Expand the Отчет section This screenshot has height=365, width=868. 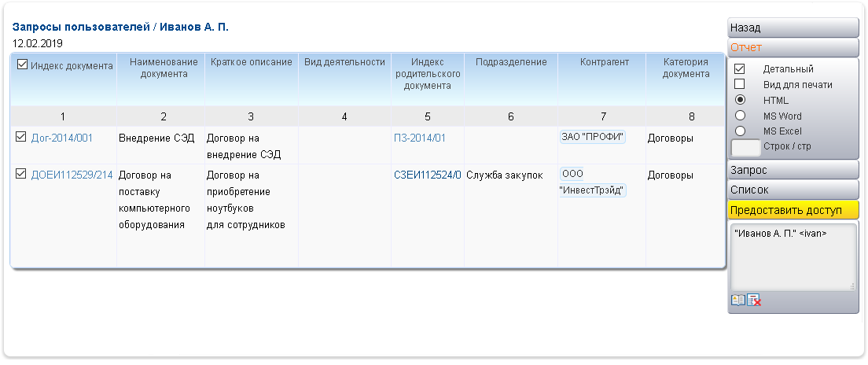[x=793, y=47]
